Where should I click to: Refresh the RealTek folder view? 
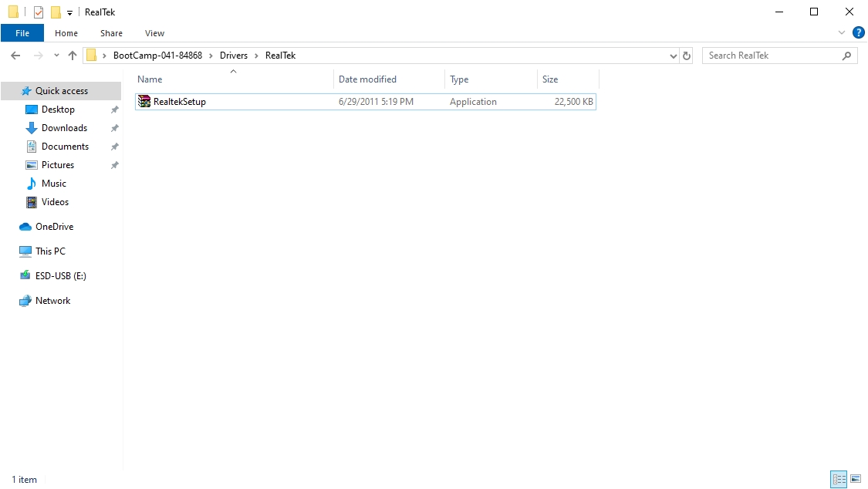[687, 56]
